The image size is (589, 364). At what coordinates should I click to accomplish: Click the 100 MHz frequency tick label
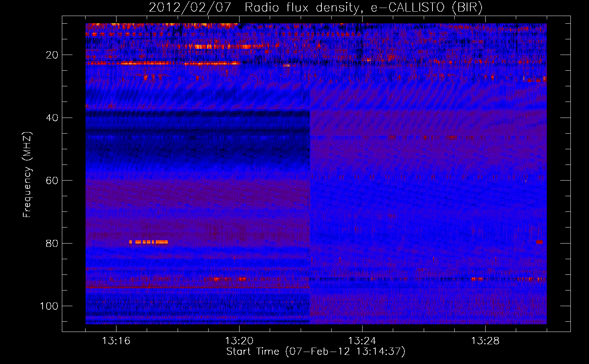pos(49,306)
